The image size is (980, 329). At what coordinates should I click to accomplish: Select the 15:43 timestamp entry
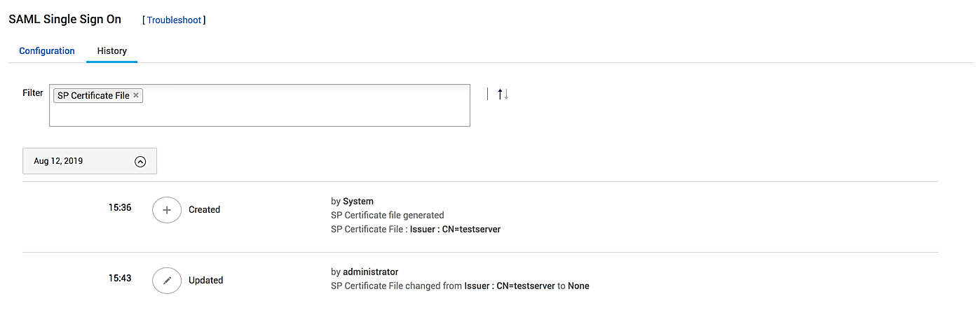[x=120, y=279]
